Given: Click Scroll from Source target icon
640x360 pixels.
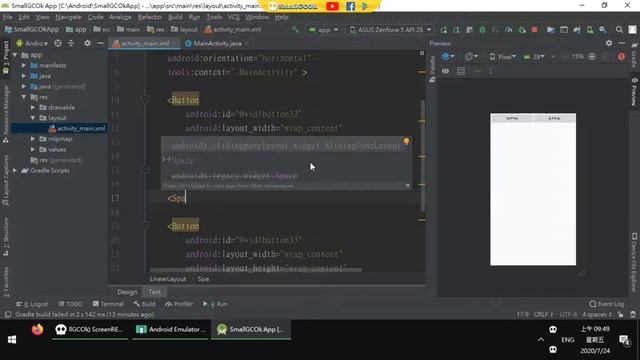Looking at the screenshot, I should (x=58, y=43).
